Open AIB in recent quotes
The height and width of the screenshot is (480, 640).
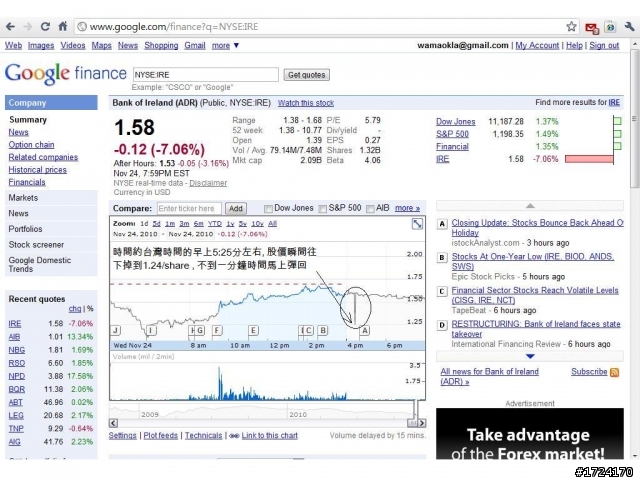click(14, 337)
